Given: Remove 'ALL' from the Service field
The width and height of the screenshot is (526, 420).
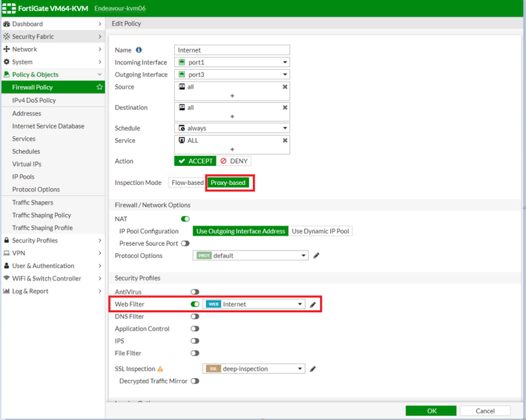Looking at the screenshot, I should 285,140.
